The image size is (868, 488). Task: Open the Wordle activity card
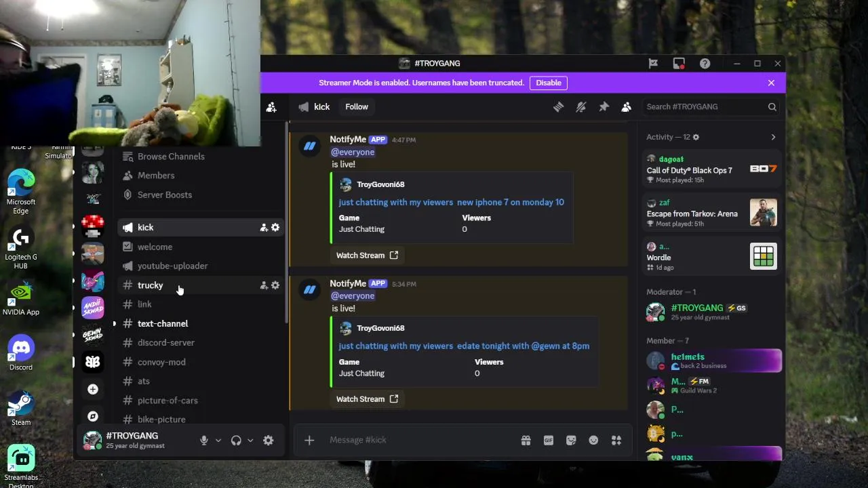click(x=712, y=257)
